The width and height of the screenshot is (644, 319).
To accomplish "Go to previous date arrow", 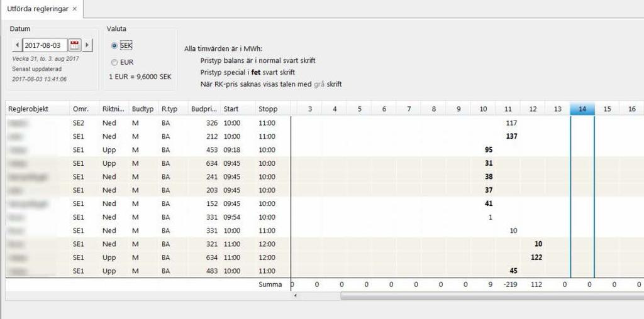I will (x=17, y=45).
